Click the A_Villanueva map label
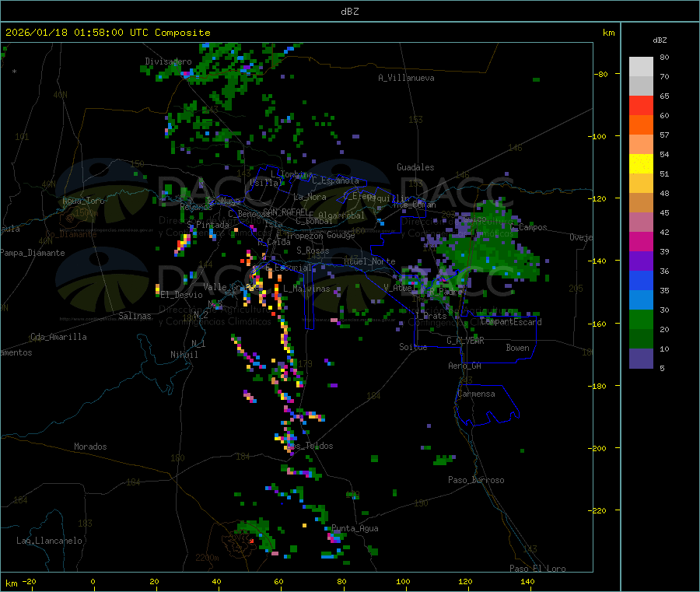Image resolution: width=700 pixels, height=592 pixels. pos(406,78)
